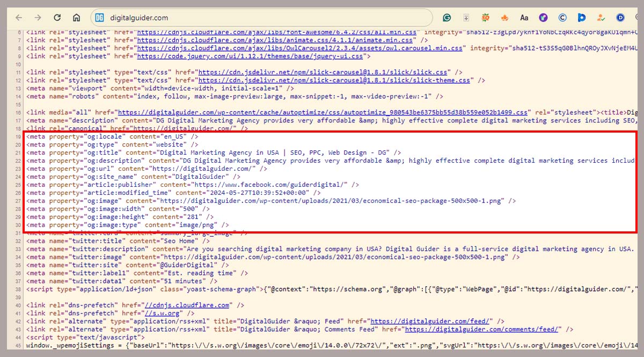644x357 pixels.
Task: Click the purple circular extension icon
Action: tap(543, 17)
